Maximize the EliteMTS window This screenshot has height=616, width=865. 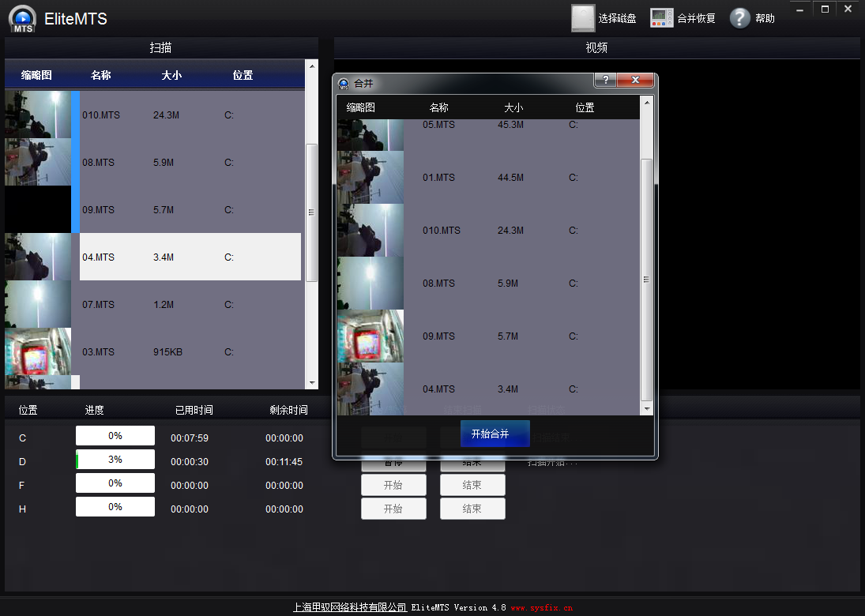pyautogui.click(x=825, y=9)
